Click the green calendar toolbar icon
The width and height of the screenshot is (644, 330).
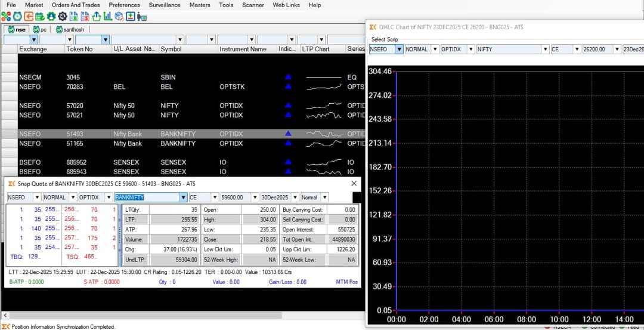(40, 17)
